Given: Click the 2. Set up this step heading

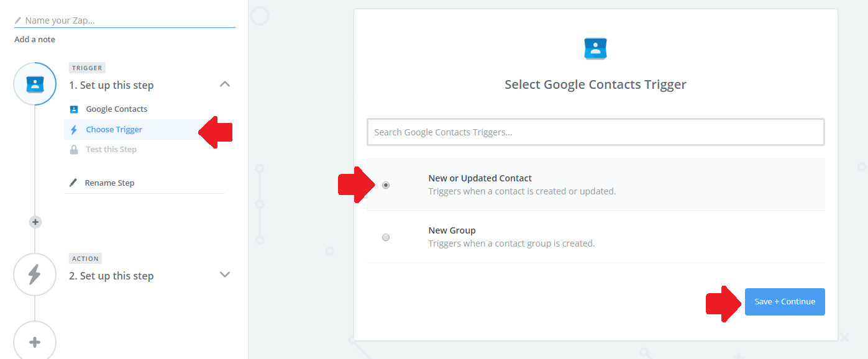Looking at the screenshot, I should 111,276.
